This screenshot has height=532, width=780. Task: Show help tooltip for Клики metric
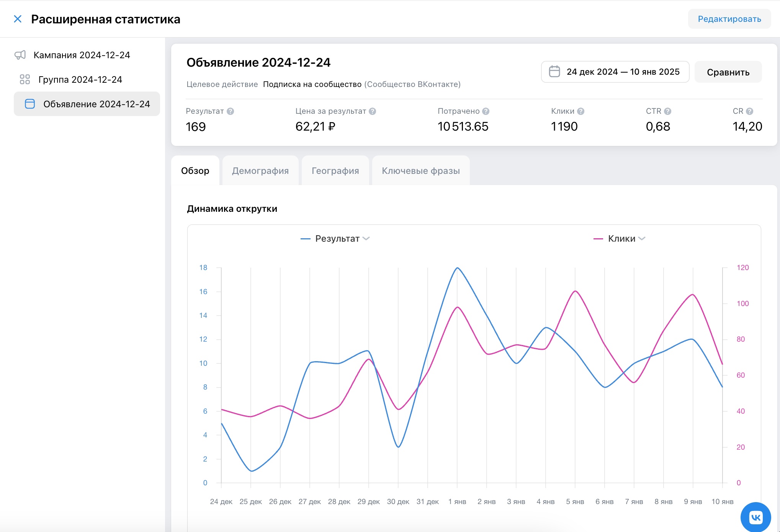[x=581, y=111]
